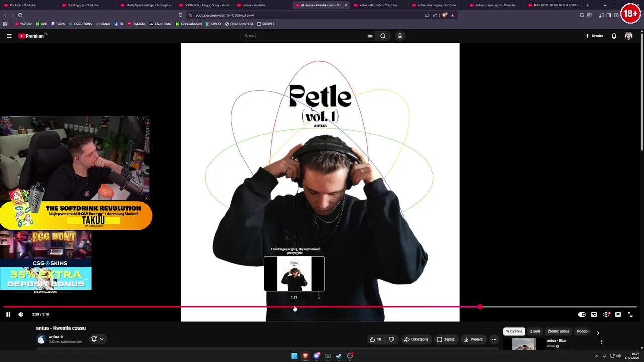Open options menu for antua - Biżu
The image size is (644, 362).
point(601,342)
